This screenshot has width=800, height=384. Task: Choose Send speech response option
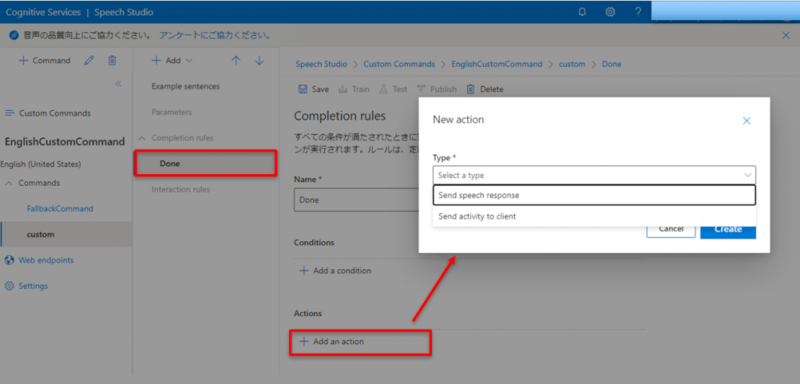coord(594,195)
